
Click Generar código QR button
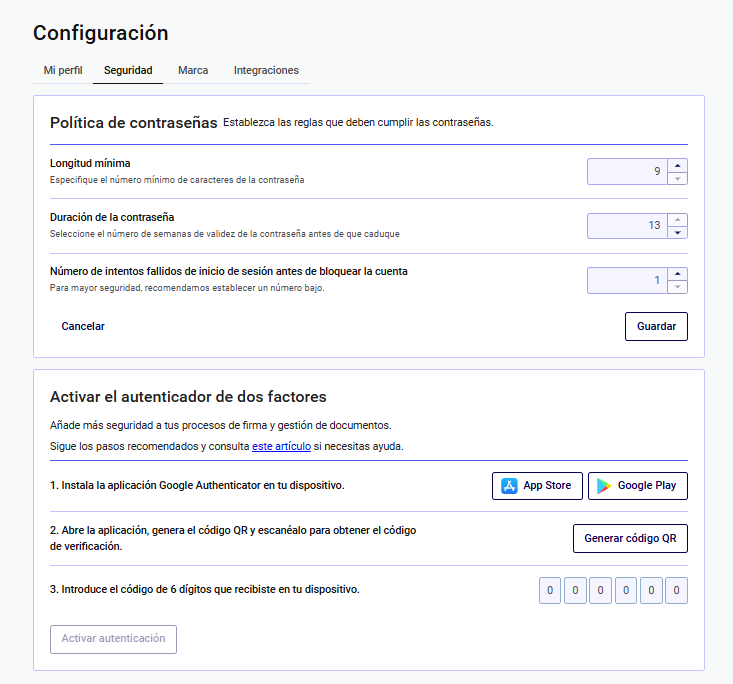coord(630,538)
